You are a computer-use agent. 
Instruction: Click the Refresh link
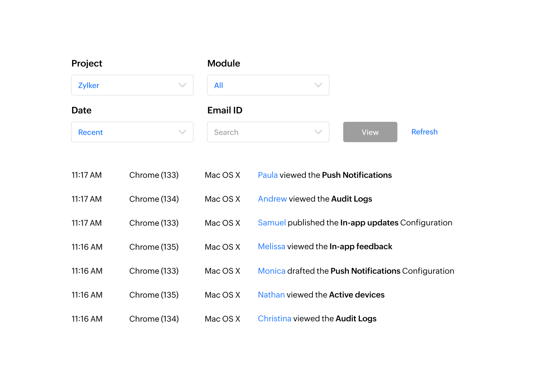424,132
